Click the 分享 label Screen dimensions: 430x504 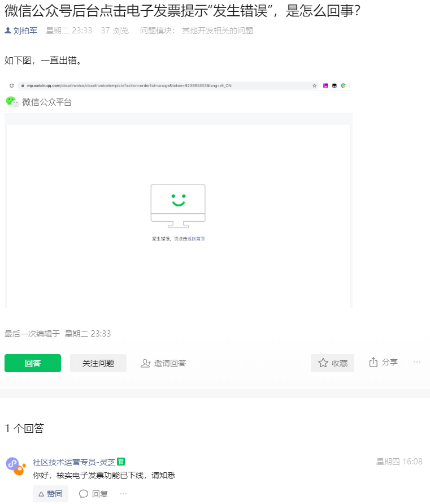click(x=390, y=362)
